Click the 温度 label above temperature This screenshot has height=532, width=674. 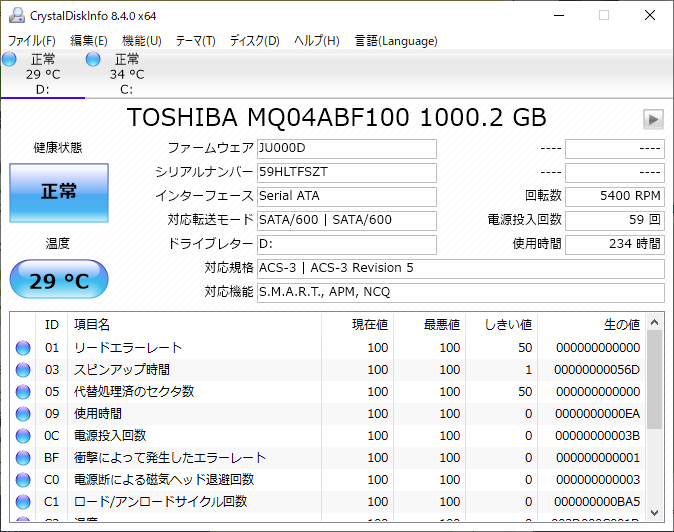(58, 244)
